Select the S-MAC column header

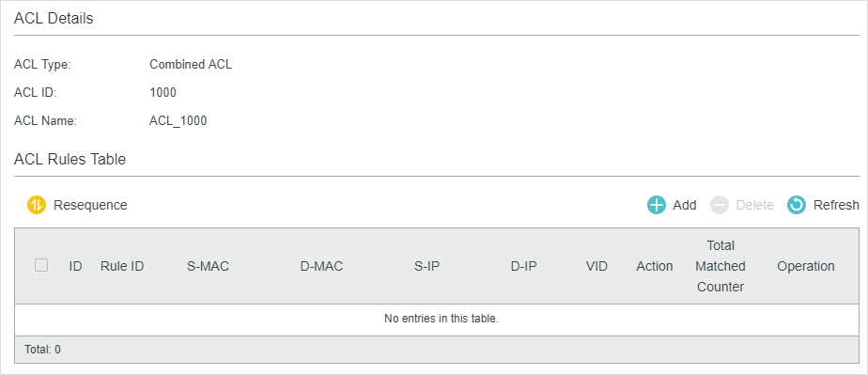click(209, 266)
